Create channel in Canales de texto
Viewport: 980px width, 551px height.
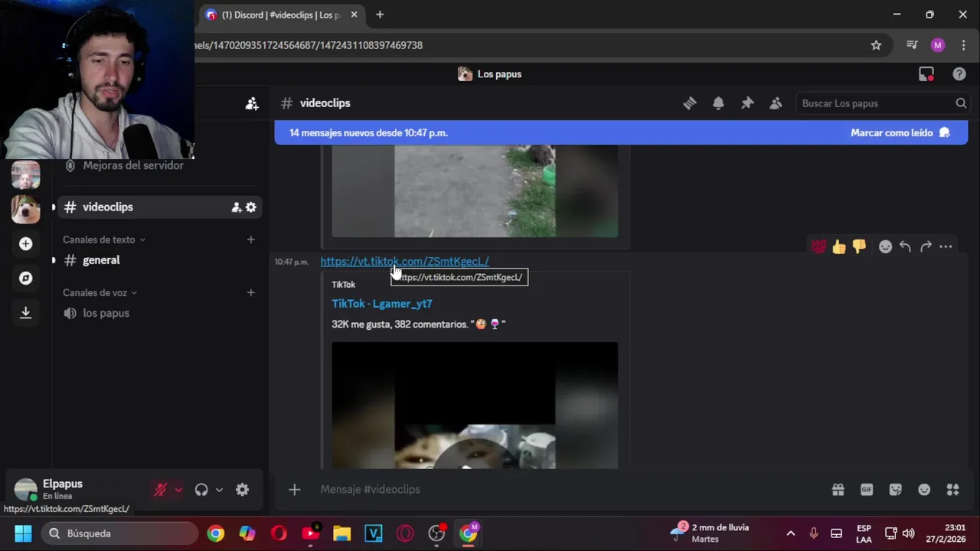(x=250, y=240)
